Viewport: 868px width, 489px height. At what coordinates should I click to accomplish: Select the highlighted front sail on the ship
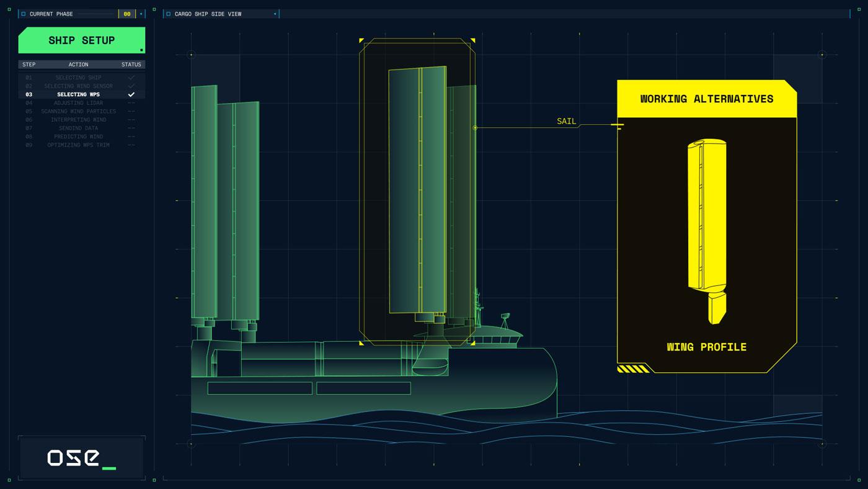click(x=417, y=189)
